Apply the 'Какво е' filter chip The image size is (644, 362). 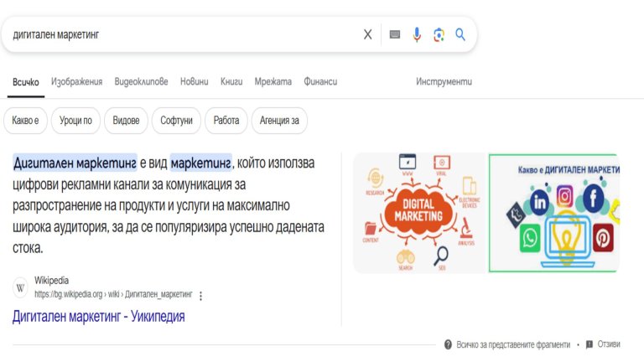(25, 121)
